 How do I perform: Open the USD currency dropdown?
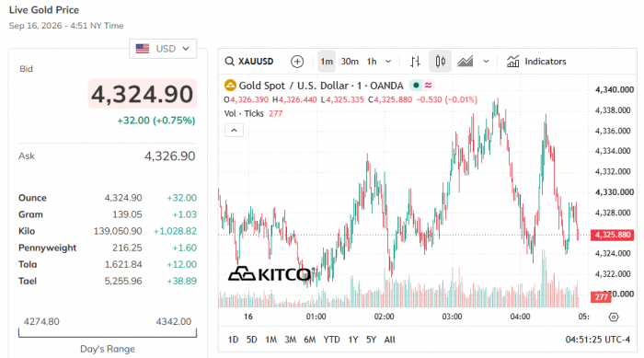[x=163, y=49]
